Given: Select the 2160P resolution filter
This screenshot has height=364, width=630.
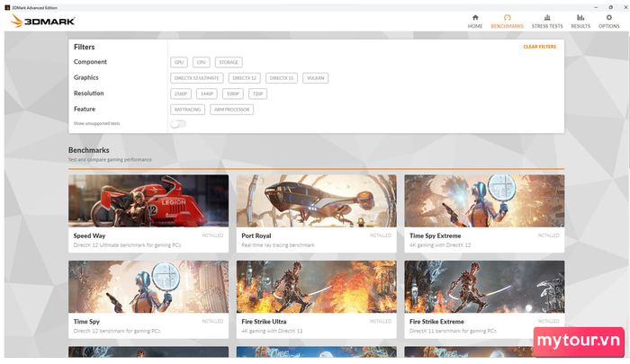Looking at the screenshot, I should tap(180, 93).
